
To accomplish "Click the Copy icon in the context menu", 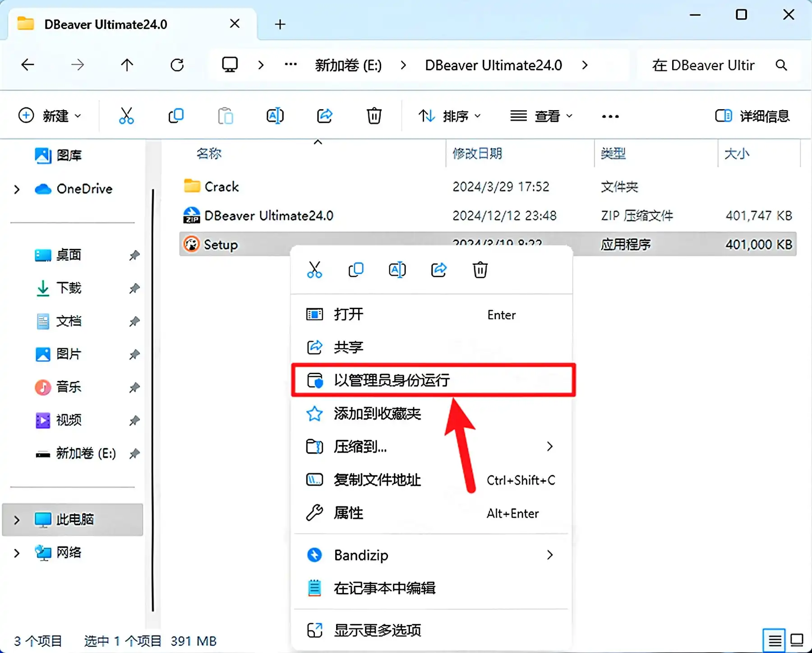I will point(356,270).
